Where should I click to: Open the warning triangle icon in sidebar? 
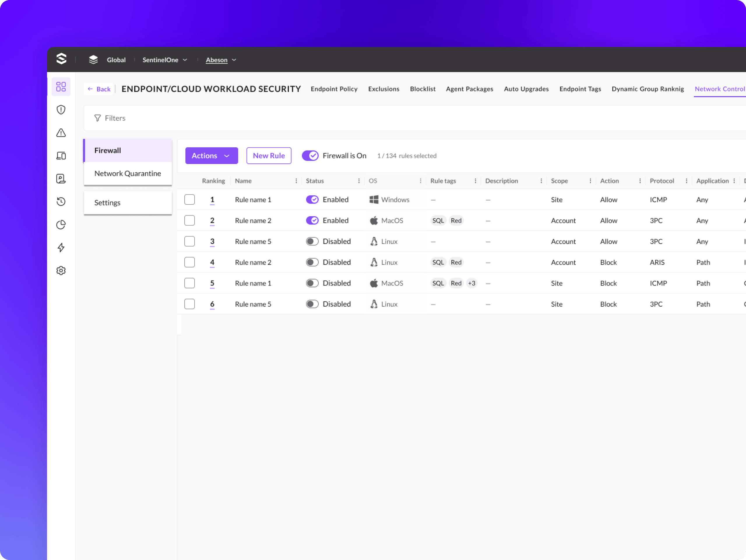[x=61, y=133]
